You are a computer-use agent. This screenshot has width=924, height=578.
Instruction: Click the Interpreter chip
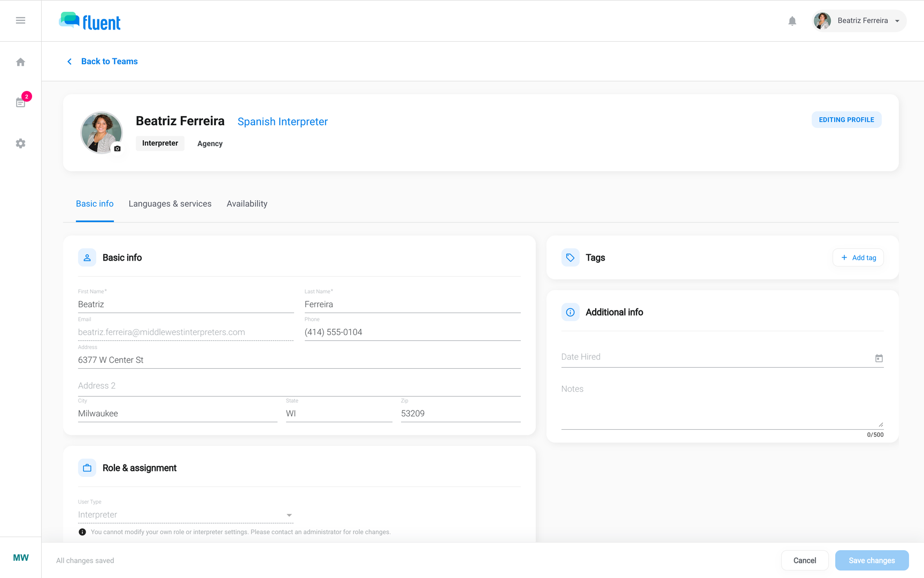160,143
